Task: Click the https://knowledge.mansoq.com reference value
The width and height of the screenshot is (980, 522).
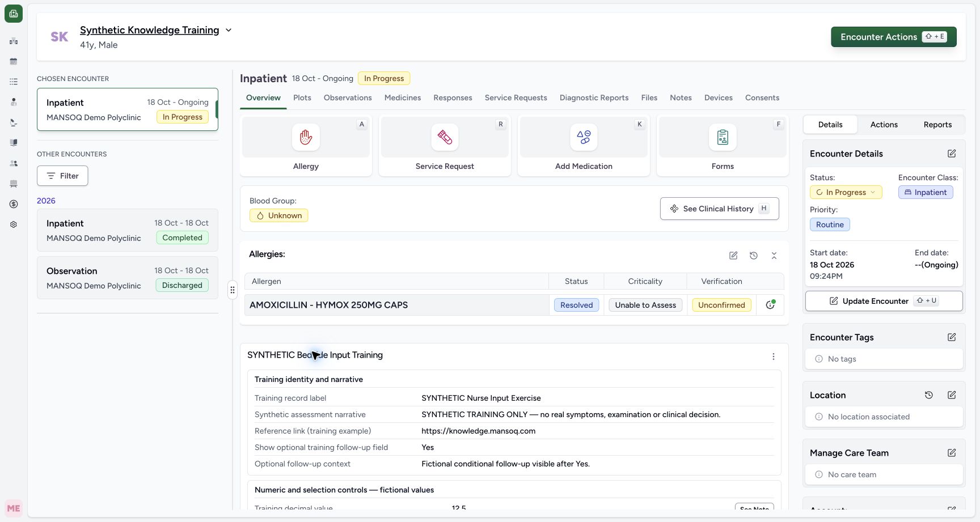Action: click(x=479, y=431)
